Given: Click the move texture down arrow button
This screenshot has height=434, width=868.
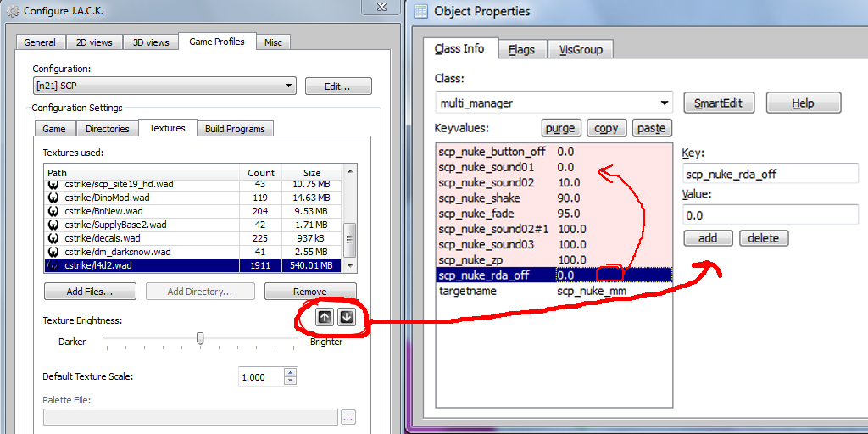Looking at the screenshot, I should tap(346, 317).
